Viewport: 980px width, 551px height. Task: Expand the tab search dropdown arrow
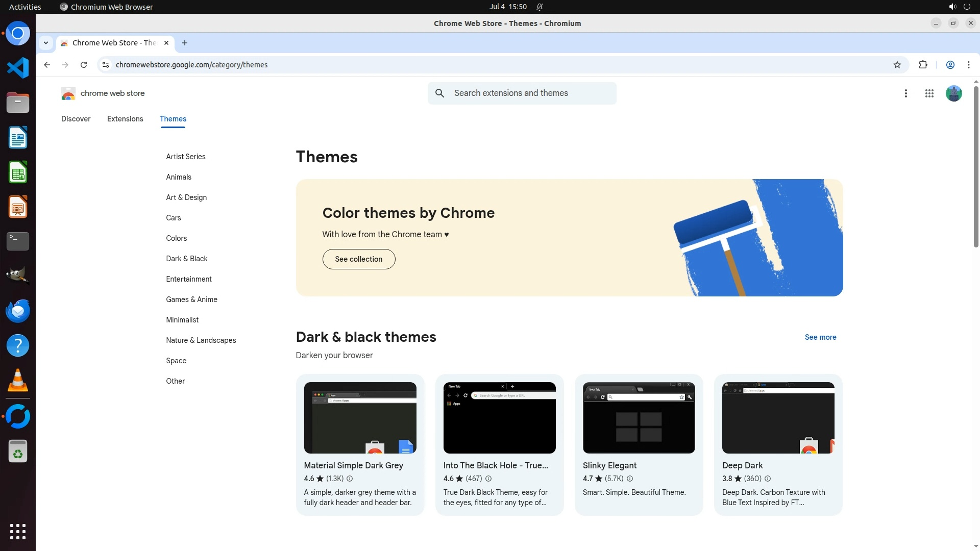[46, 43]
